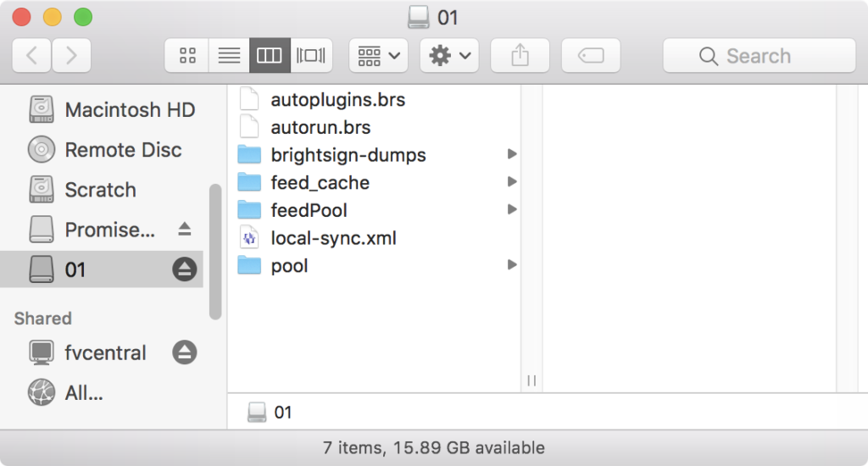Open the item arrangement dropdown
Image resolution: width=868 pixels, height=466 pixels.
(x=379, y=55)
